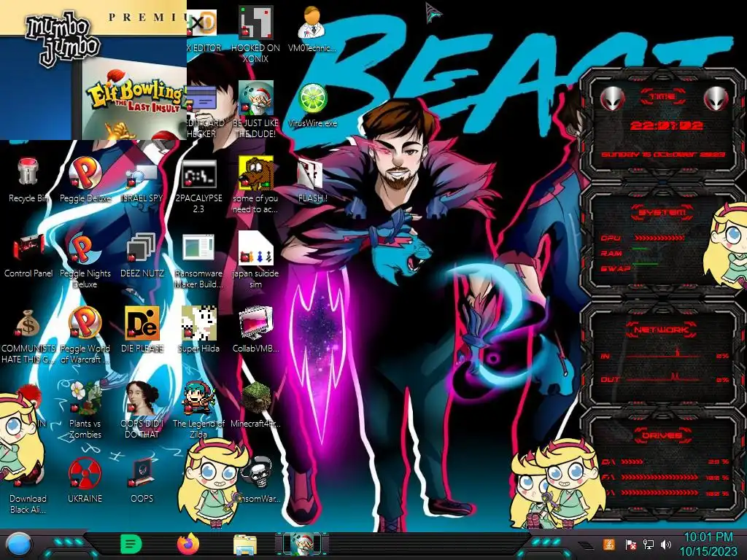The image size is (747, 560).
Task: Open the Java tray icon
Action: 609,545
